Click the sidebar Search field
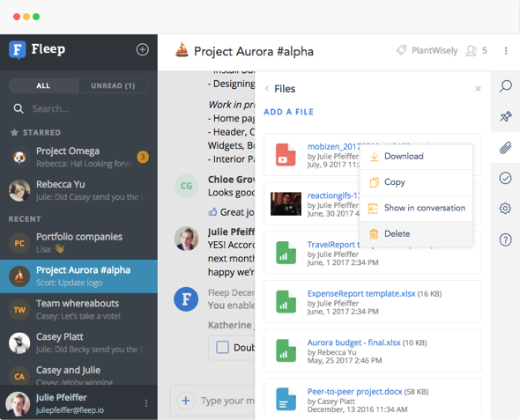 pyautogui.click(x=79, y=108)
